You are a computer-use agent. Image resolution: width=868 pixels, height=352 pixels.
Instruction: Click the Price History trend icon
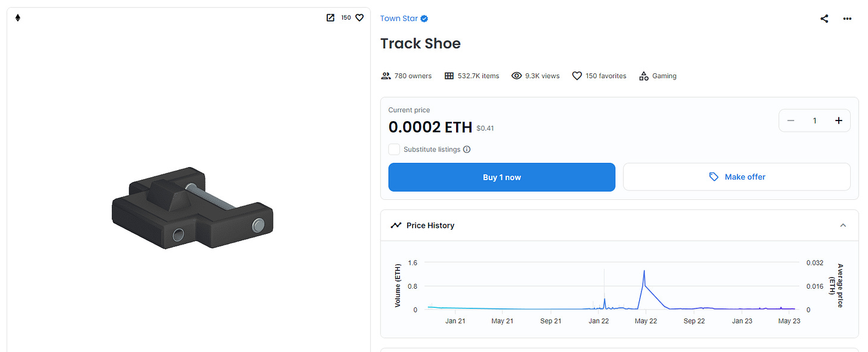click(x=396, y=226)
